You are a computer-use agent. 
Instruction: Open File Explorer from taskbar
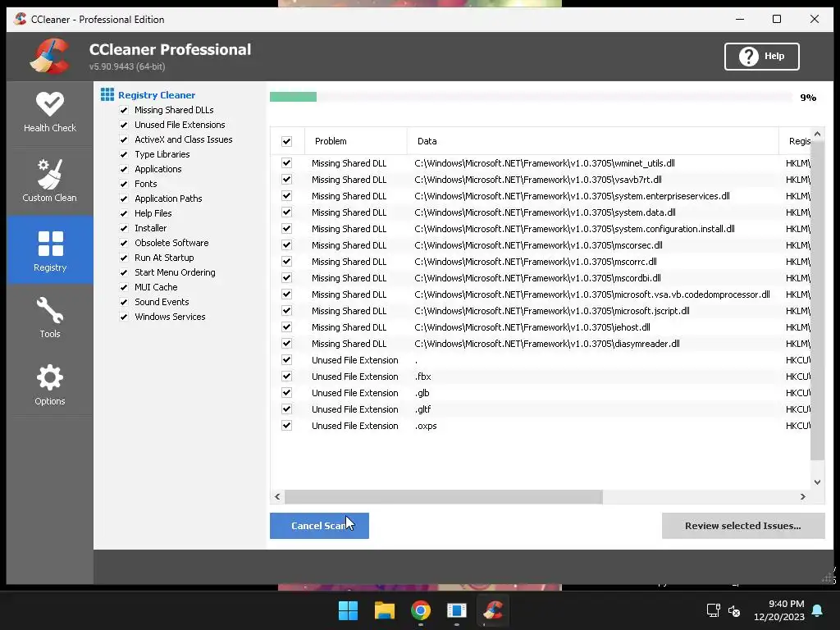[384, 610]
